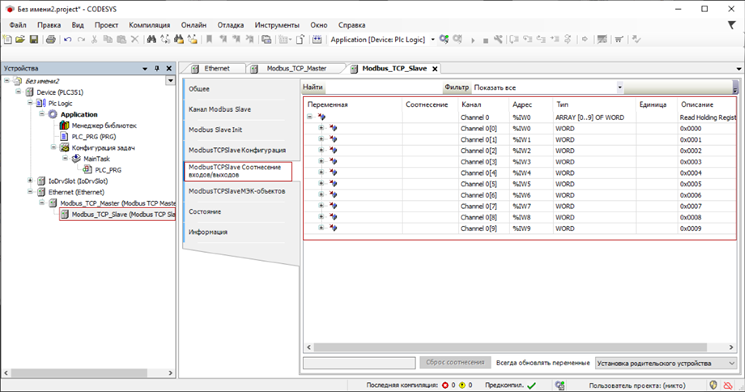Open the Справка menu

pos(352,25)
